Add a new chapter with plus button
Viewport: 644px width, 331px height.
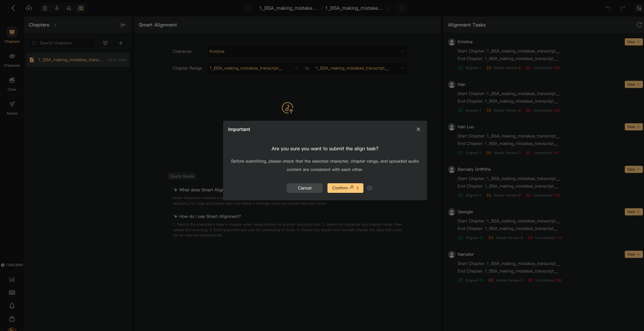coord(121,43)
